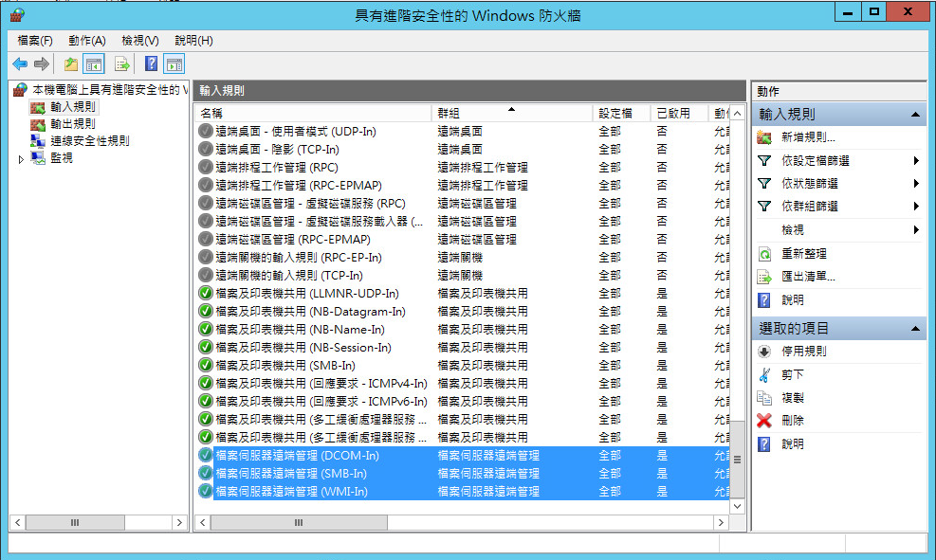This screenshot has width=936, height=560.
Task: Click tree pane horizontal scrollbar right arrow
Action: pos(179,522)
